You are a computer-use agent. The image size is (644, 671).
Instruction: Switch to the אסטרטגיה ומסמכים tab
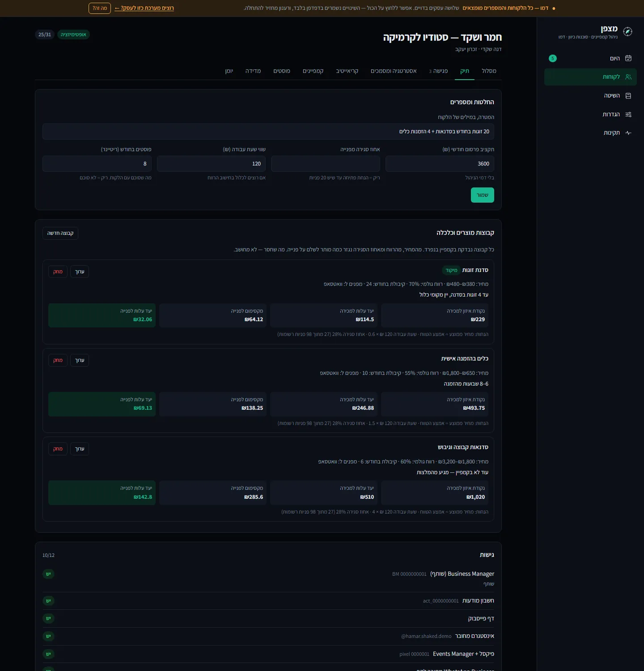click(394, 71)
